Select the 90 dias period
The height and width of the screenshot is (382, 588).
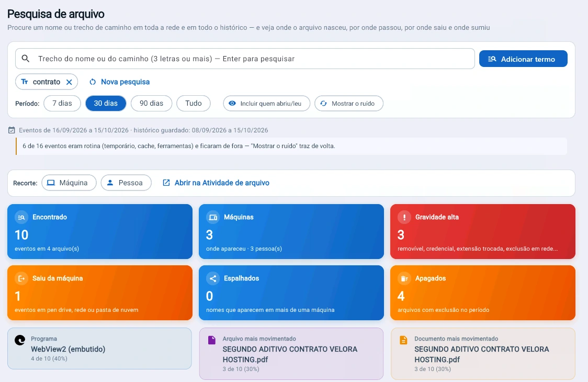click(x=152, y=103)
